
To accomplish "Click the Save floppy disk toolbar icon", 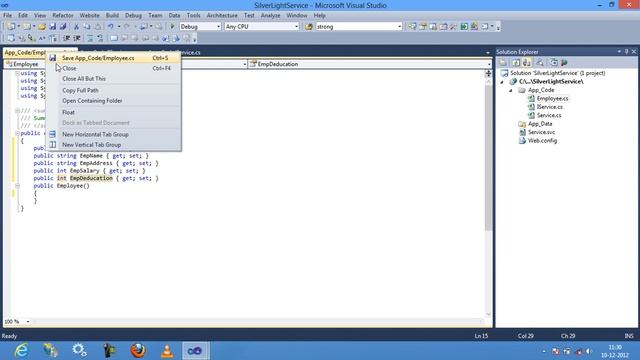I will (x=53, y=27).
